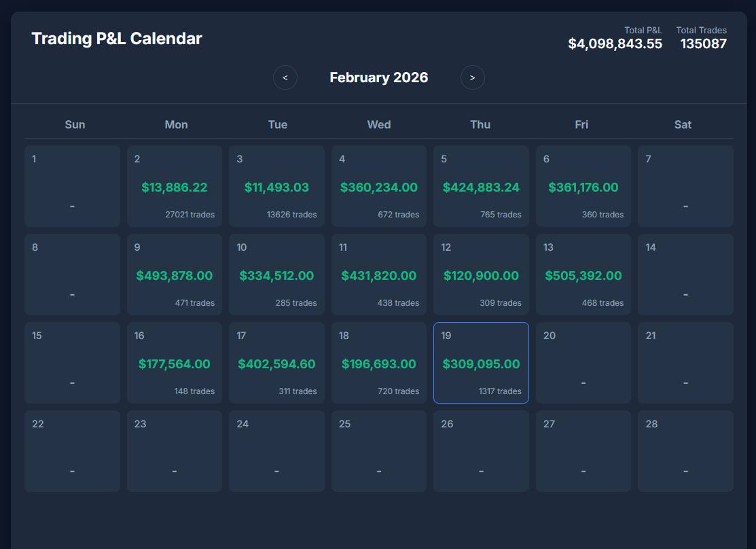Click February 11 showing $431,820.00

pyautogui.click(x=379, y=274)
